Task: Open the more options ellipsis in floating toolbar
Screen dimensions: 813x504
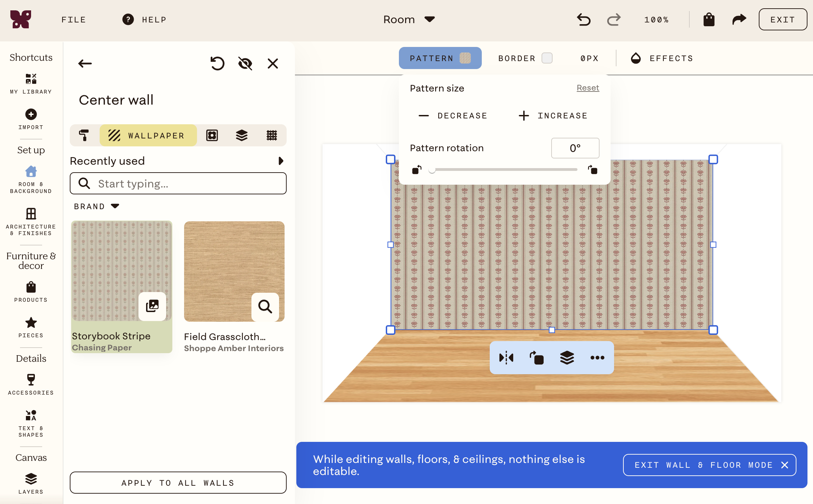Action: [x=597, y=358]
